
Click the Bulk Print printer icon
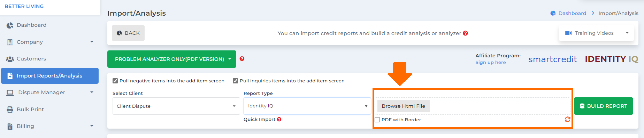click(x=10, y=109)
